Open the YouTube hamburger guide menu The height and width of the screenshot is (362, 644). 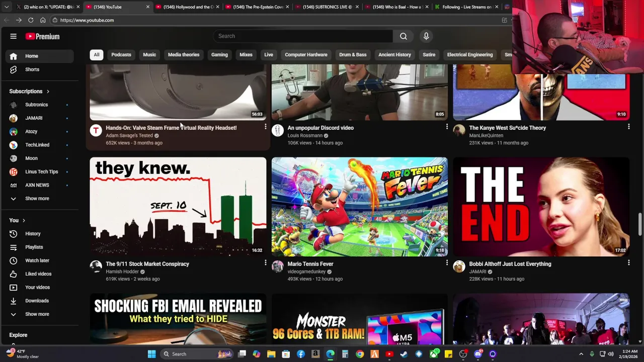14,36
